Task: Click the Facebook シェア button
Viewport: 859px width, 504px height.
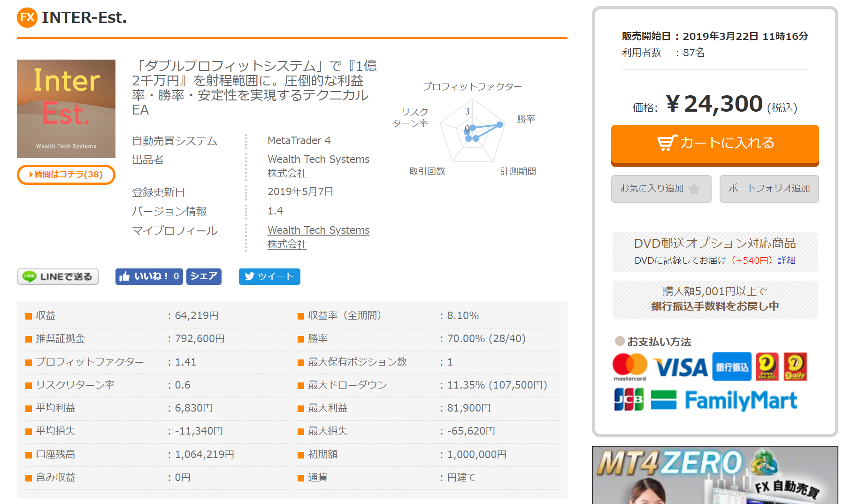Action: pos(204,276)
